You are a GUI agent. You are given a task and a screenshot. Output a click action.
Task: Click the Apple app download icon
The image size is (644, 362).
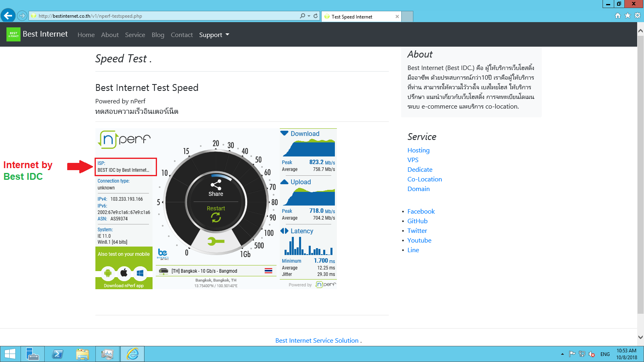point(124,274)
